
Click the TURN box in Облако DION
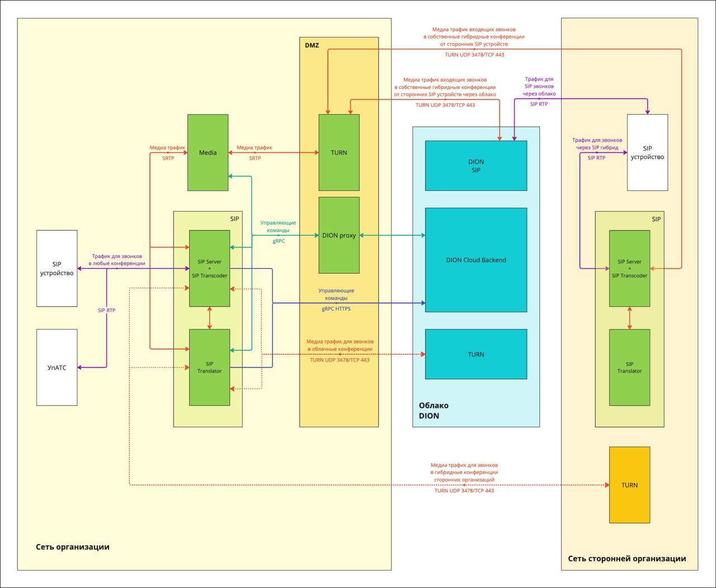pos(476,354)
